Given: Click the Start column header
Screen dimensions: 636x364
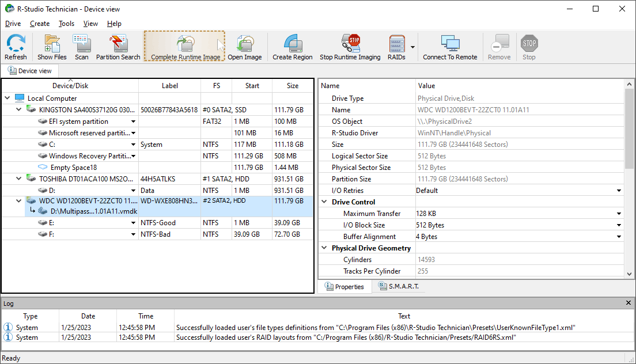Looking at the screenshot, I should click(252, 85).
